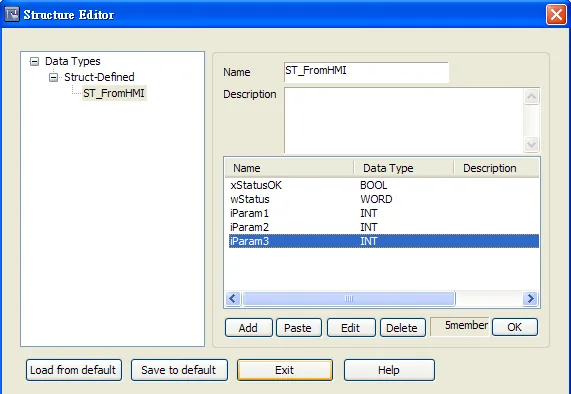Click the Add button
The height and width of the screenshot is (394, 571).
[x=248, y=328]
